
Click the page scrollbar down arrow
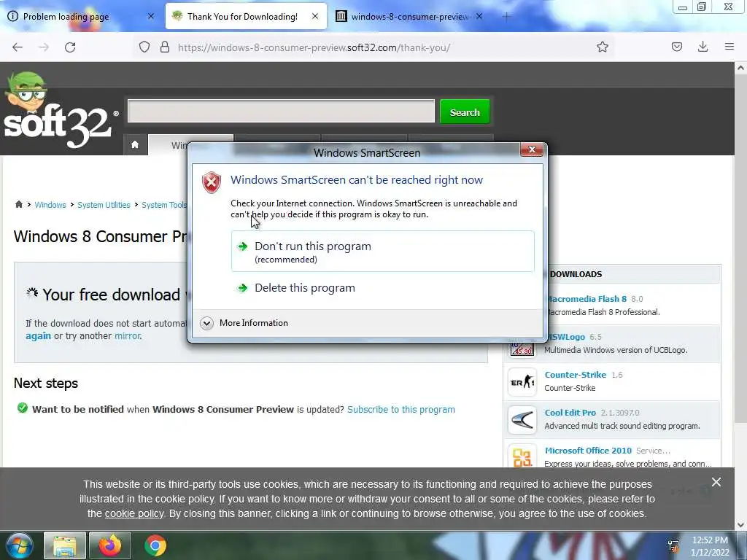740,525
